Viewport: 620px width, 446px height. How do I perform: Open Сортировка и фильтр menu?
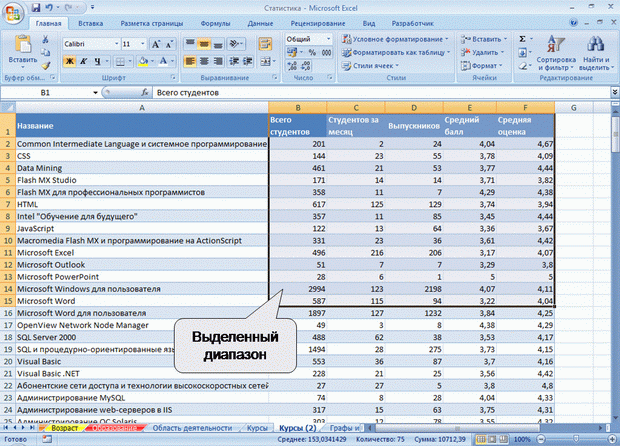coord(556,53)
